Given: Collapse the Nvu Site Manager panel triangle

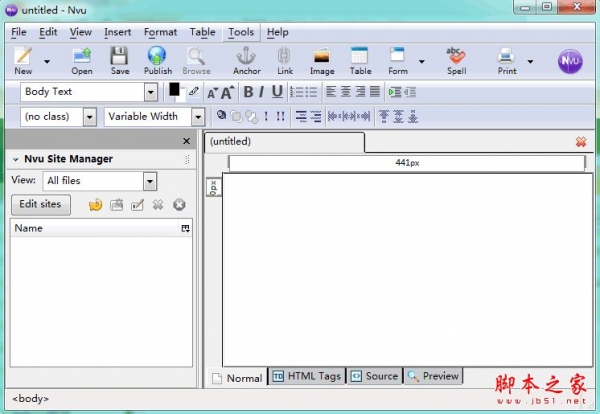Looking at the screenshot, I should [x=16, y=159].
